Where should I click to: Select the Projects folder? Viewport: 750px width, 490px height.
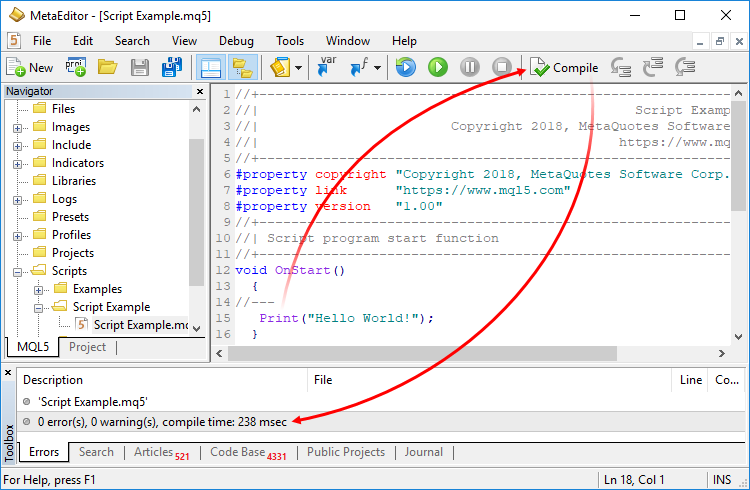tap(73, 253)
